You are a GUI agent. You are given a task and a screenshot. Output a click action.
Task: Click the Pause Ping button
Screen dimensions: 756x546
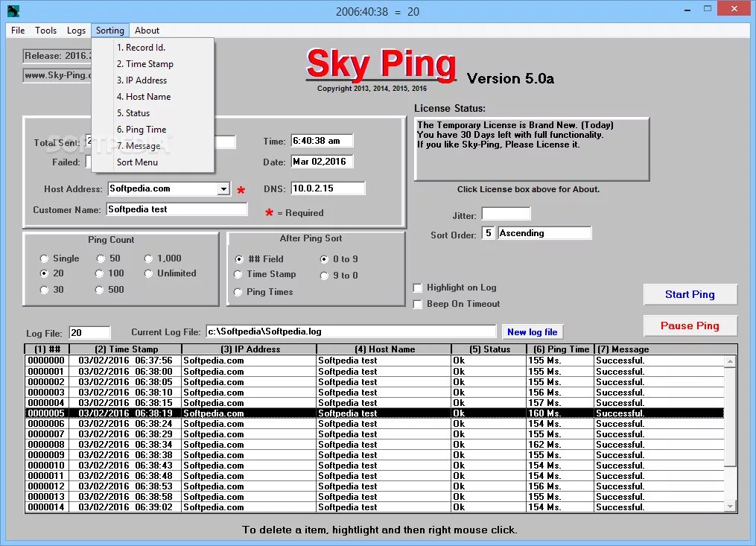690,326
